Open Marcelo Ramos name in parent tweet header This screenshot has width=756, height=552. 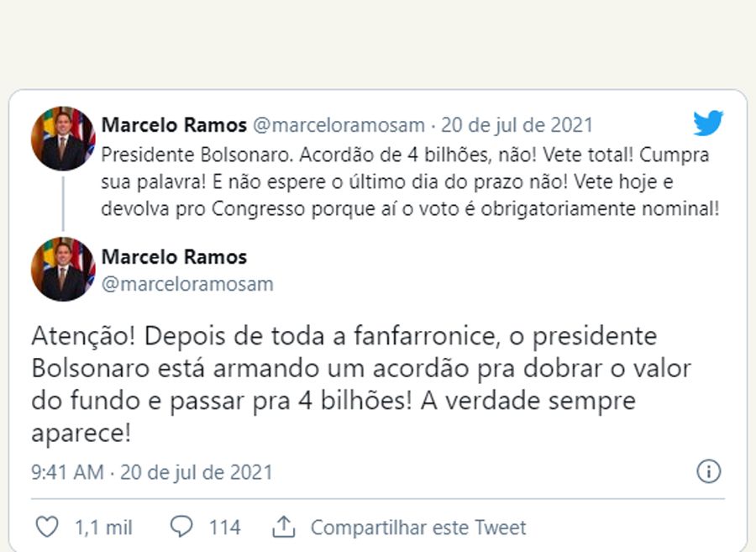tap(174, 125)
